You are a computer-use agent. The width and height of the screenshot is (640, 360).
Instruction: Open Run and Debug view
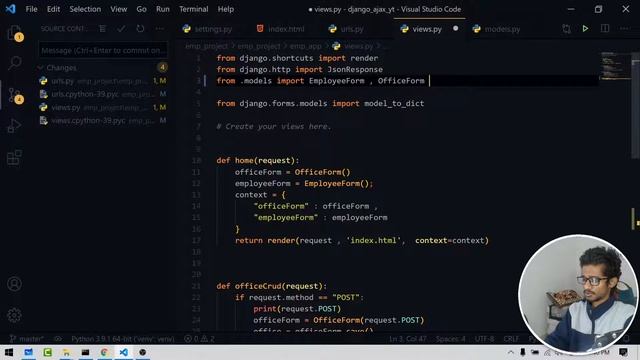pos(15,126)
